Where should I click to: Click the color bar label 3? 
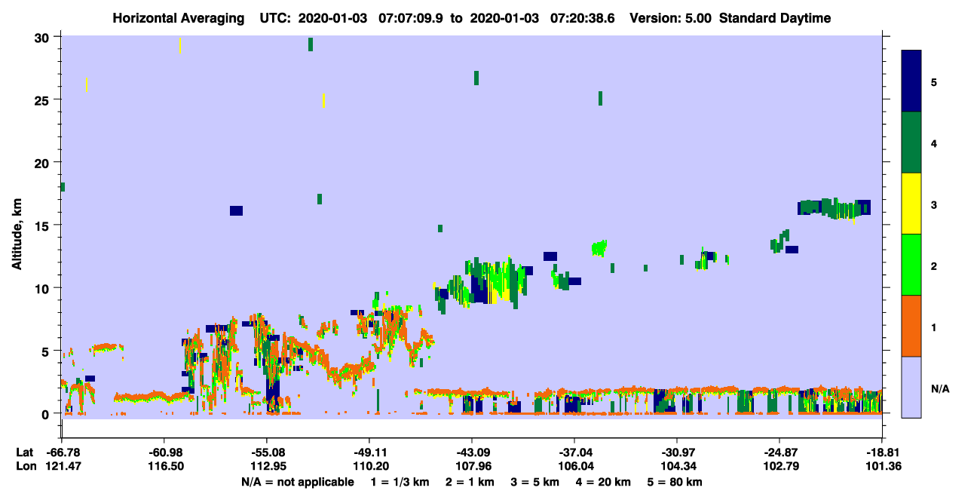pyautogui.click(x=933, y=204)
